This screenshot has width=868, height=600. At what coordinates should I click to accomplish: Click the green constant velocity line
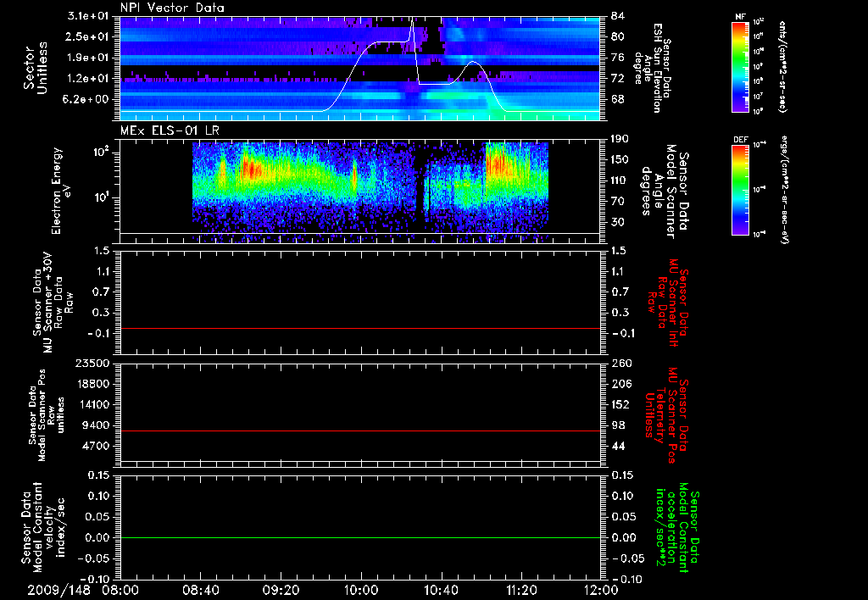(360, 537)
